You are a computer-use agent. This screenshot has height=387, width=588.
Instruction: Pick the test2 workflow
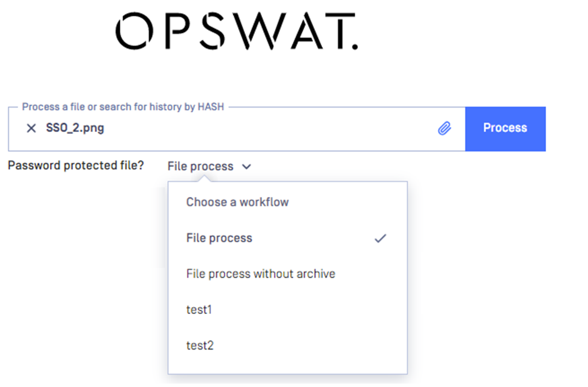click(x=287, y=345)
